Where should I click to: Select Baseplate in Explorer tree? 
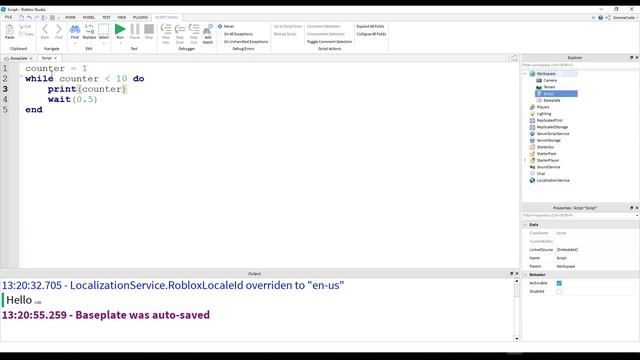click(x=551, y=100)
